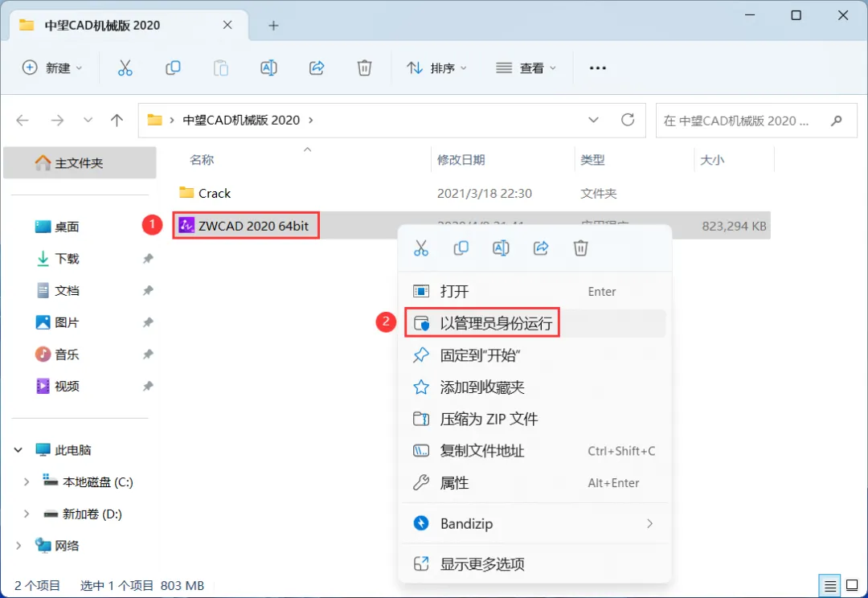Click the Rename icon in the toolbar
This screenshot has width=868, height=598.
tap(268, 68)
